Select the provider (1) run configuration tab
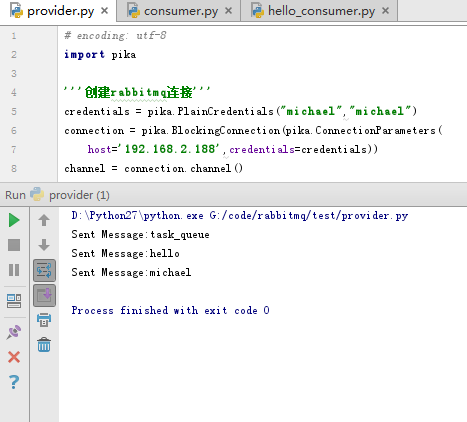Viewport: 467px width, 422px height. (70, 195)
